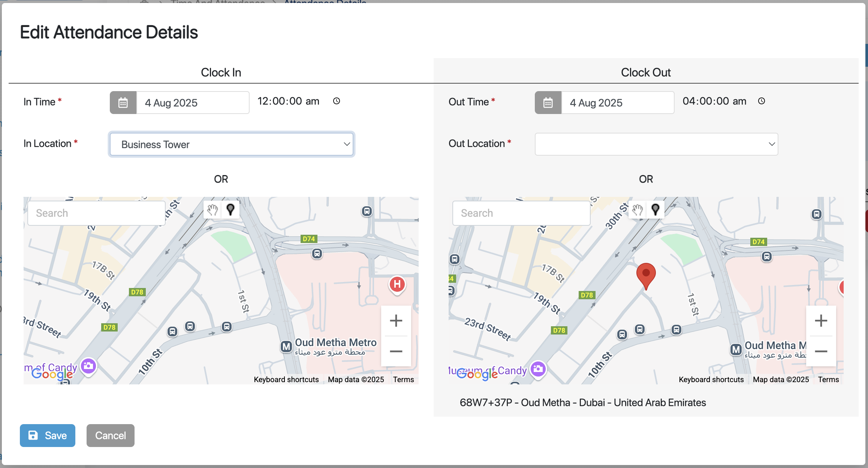Screen dimensions: 868x468
Task: Expand the Business Tower location selector
Action: click(347, 144)
